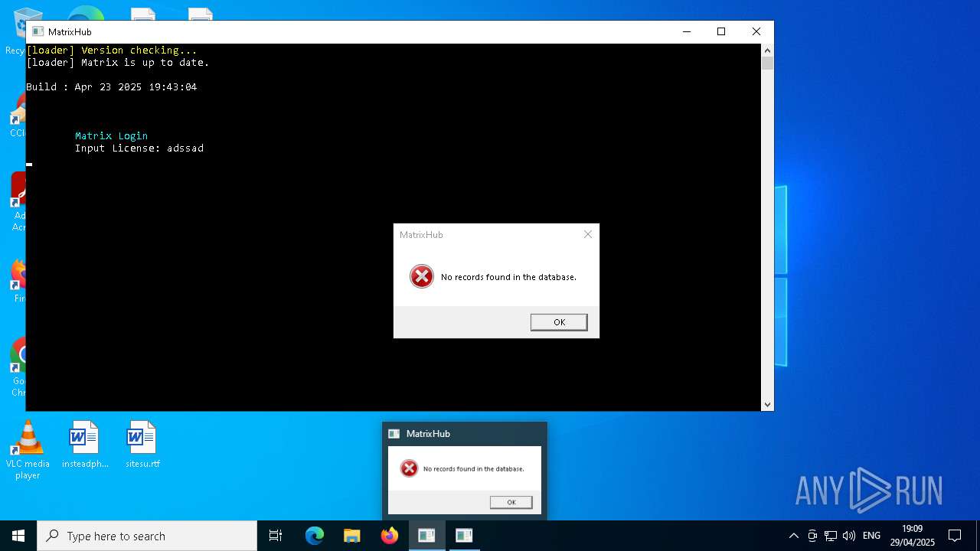This screenshot has width=980, height=551.
Task: Click the console scrollbar down arrow
Action: tap(767, 405)
